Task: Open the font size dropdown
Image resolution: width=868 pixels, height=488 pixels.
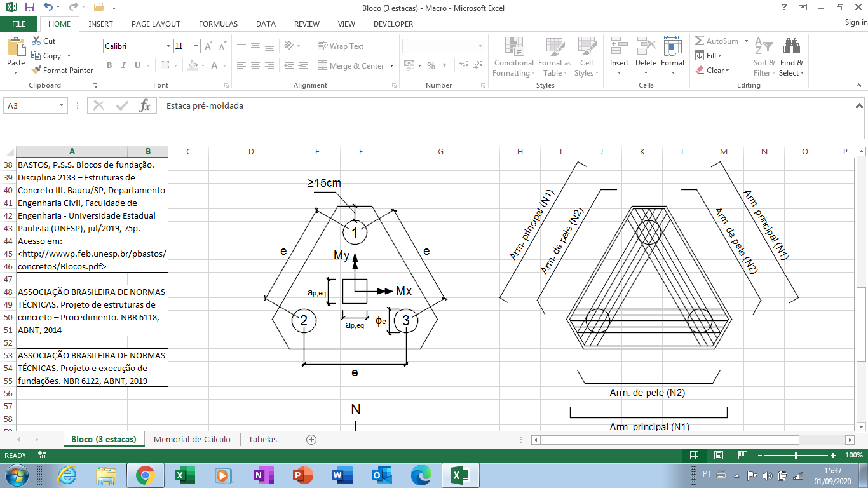Action: (196, 46)
